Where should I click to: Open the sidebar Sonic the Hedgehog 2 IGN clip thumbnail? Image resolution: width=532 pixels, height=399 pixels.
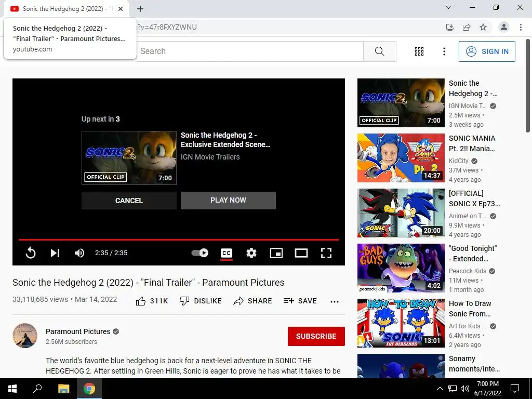point(401,103)
